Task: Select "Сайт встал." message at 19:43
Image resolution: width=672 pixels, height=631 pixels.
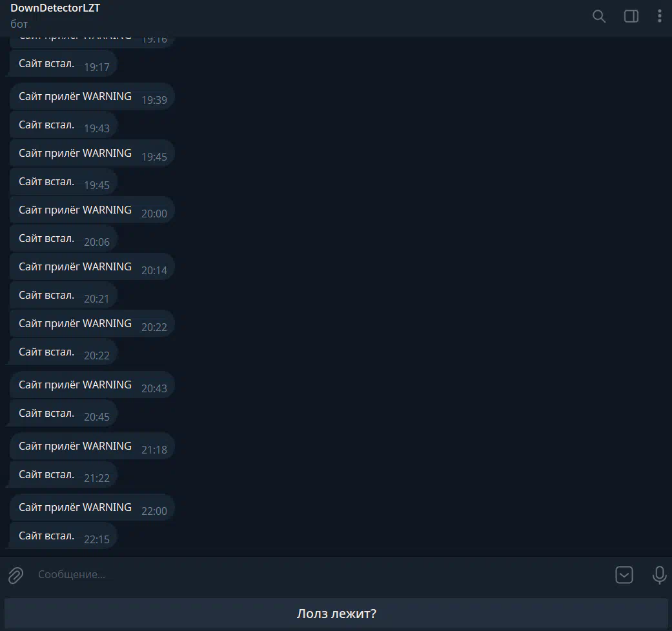Action: click(63, 125)
